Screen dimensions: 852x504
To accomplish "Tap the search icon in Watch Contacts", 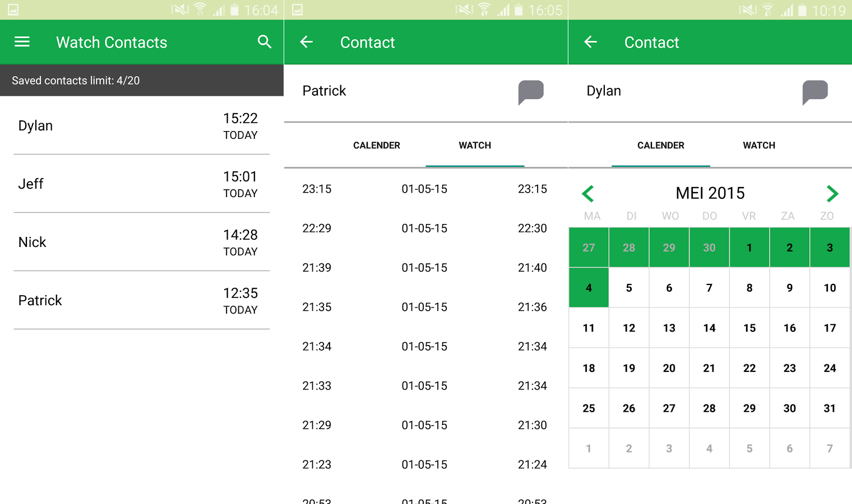I will [265, 42].
